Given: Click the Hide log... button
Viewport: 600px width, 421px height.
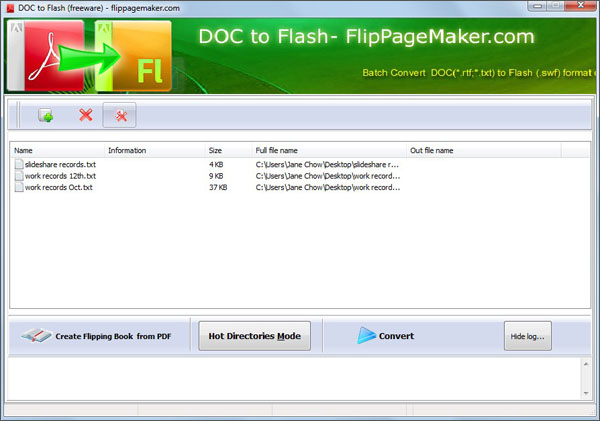Looking at the screenshot, I should 528,336.
